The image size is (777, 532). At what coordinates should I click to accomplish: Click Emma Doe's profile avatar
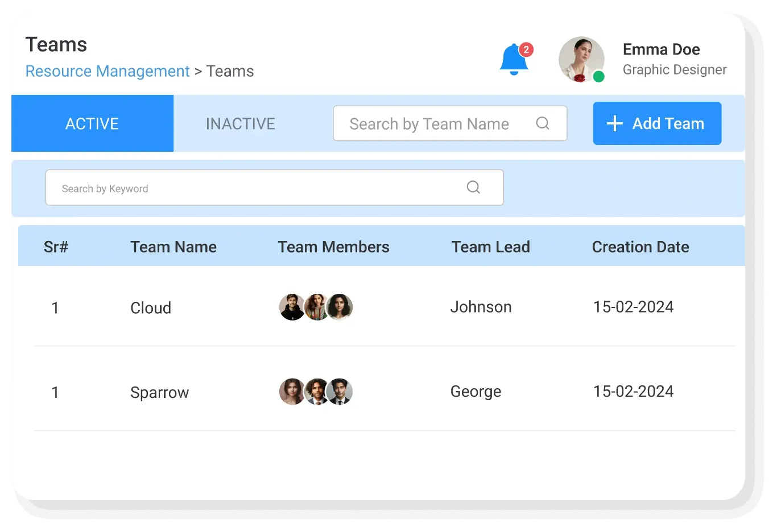point(581,60)
